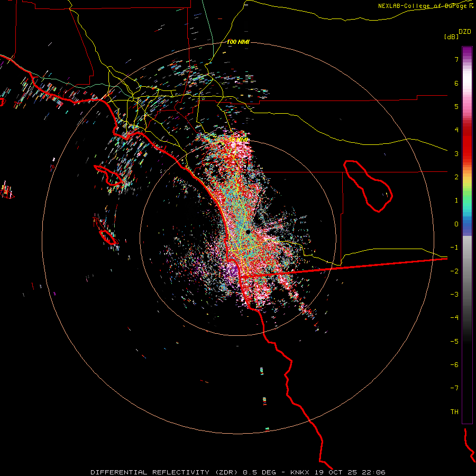Click the -3 value on the dB scale
Viewport: 476px width, 476px height.
coord(454,295)
